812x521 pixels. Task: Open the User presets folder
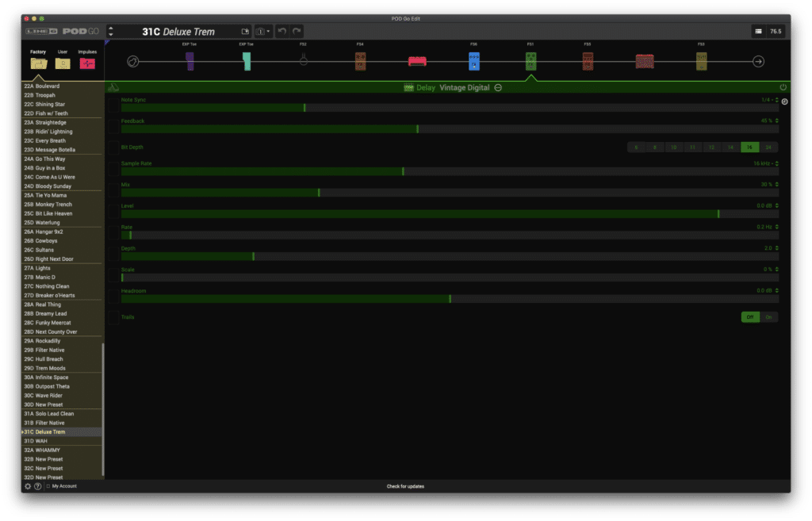click(x=63, y=63)
